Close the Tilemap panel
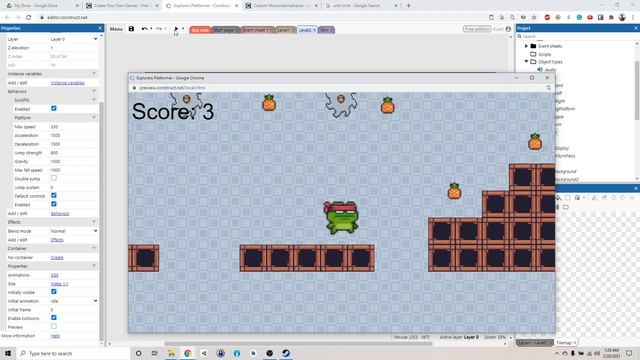This screenshot has width=640, height=360. (636, 188)
